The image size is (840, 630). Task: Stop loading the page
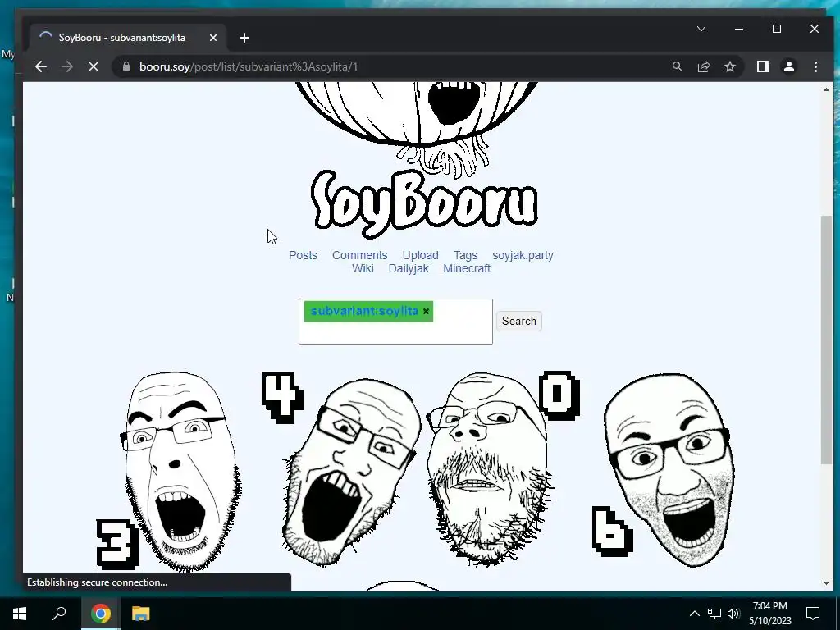94,66
